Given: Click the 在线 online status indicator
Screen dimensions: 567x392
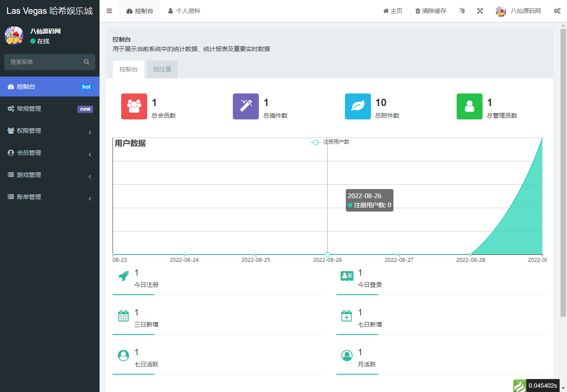Looking at the screenshot, I should tap(40, 41).
